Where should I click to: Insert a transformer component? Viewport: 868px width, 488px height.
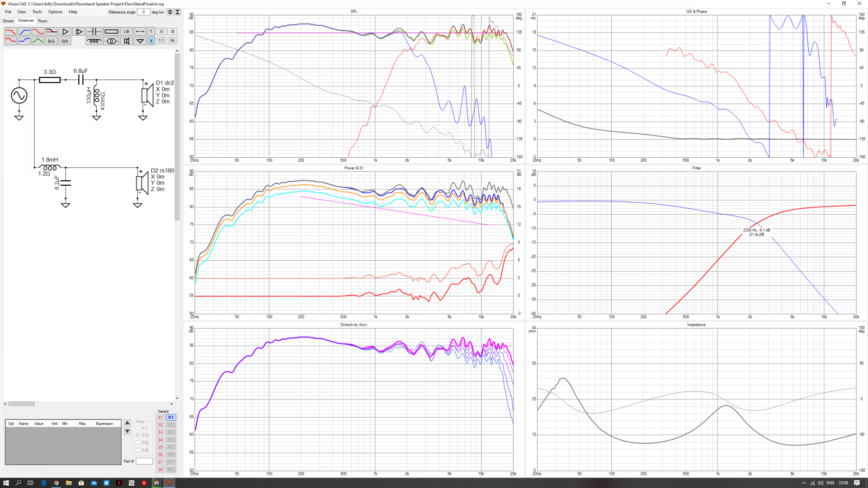[111, 41]
